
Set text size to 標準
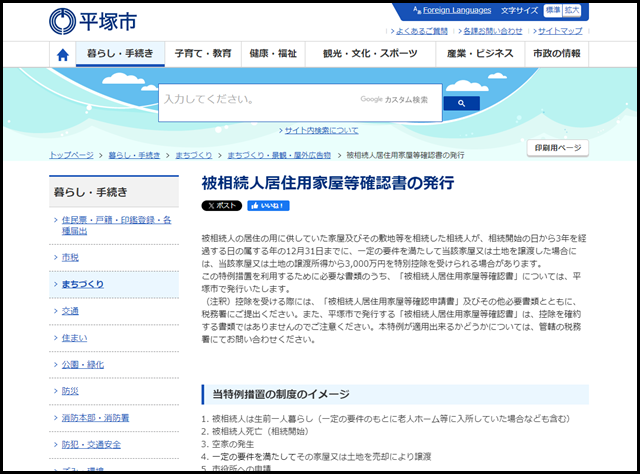(x=553, y=10)
